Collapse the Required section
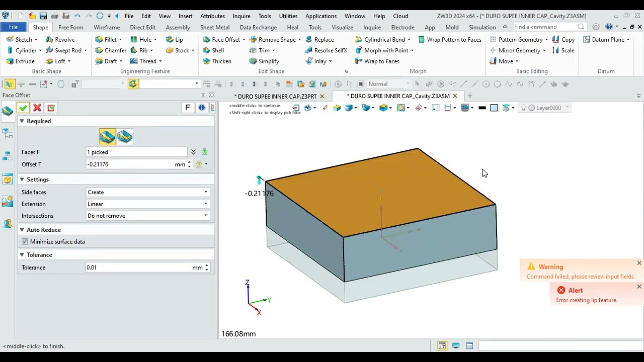Screen dimensions: 644x362 click(x=22, y=121)
